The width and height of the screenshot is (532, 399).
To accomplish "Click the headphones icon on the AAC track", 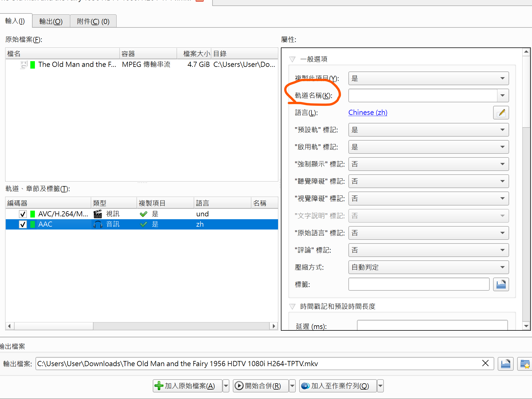I will 98,224.
